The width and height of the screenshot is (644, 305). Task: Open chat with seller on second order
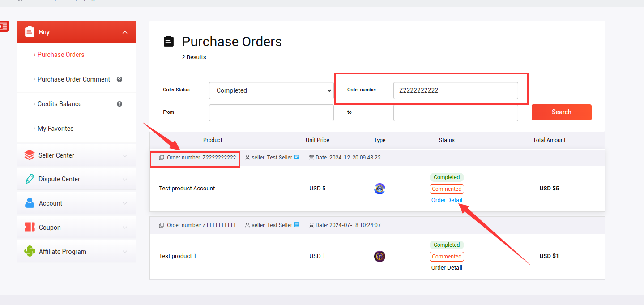[x=297, y=225]
